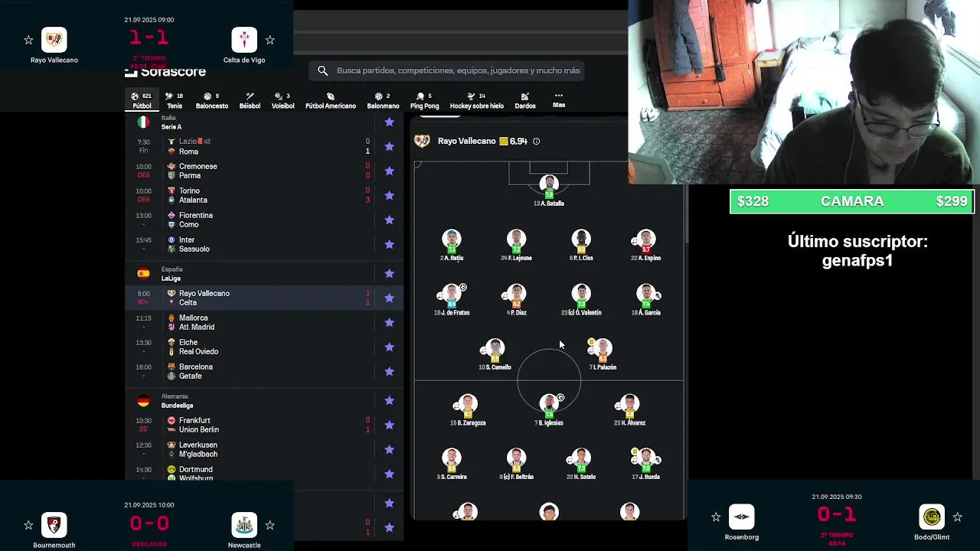Image resolution: width=980 pixels, height=551 pixels.
Task: Click the info icon beside the 6.94 rating
Action: pos(536,142)
